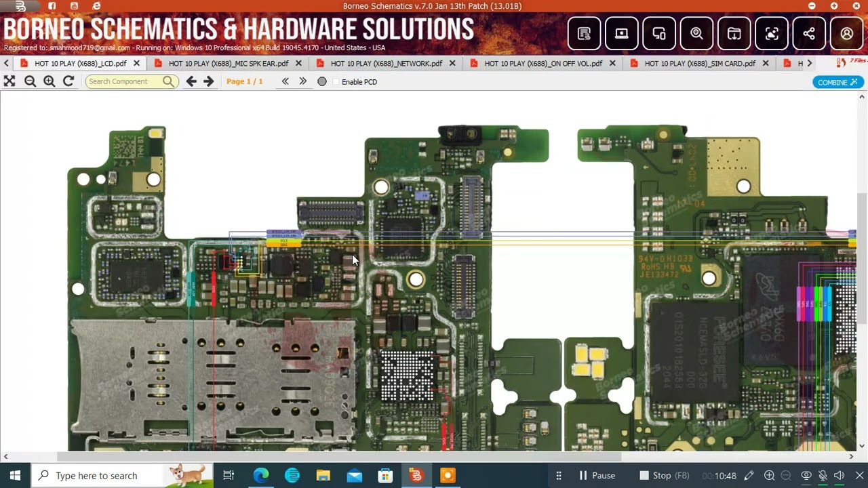
Task: Click the fit-to-screen expand icon
Action: click(x=9, y=81)
